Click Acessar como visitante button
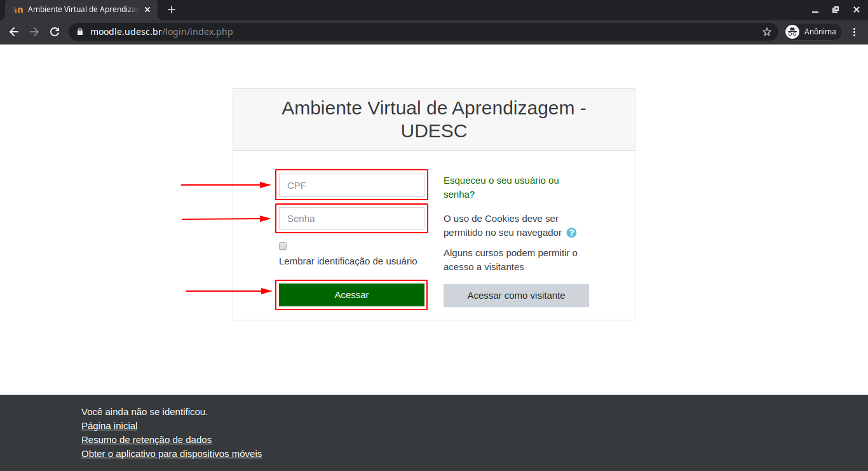 tap(516, 296)
